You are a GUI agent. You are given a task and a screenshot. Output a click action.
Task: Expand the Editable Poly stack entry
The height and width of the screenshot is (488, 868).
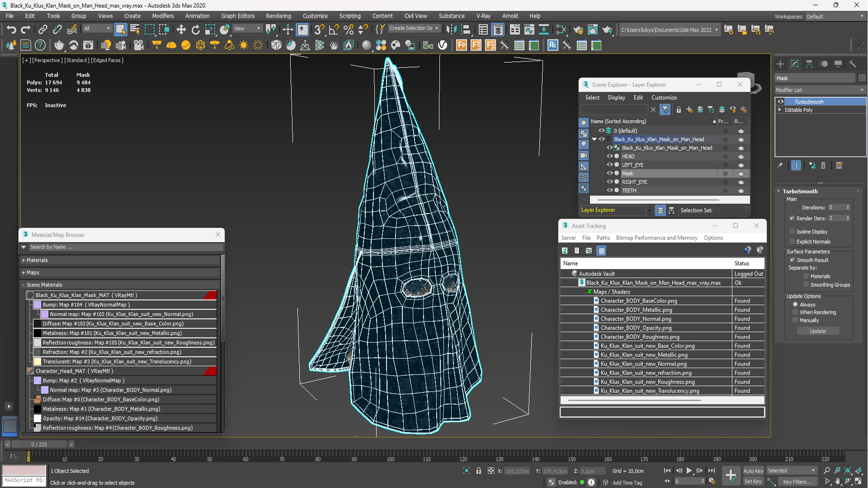click(x=780, y=110)
